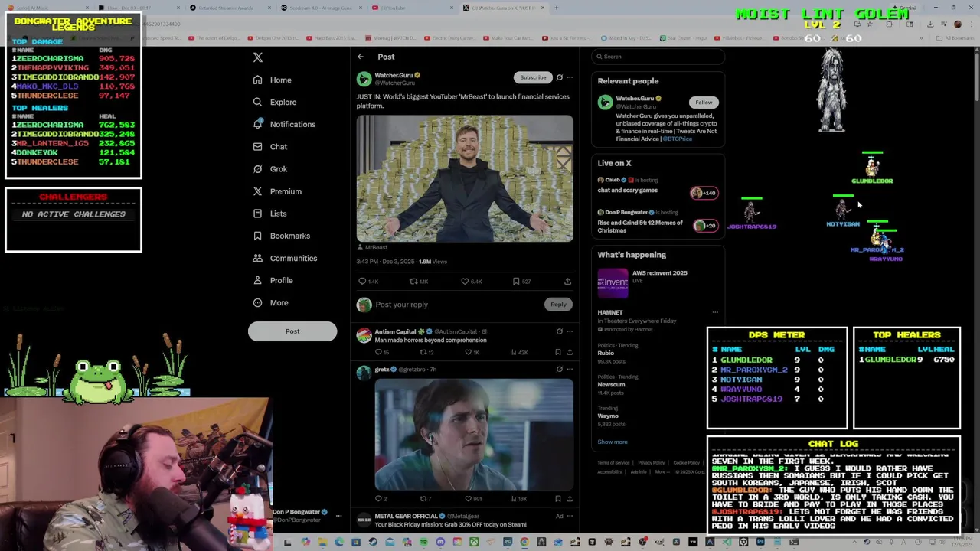Image resolution: width=980 pixels, height=551 pixels.
Task: Open three-dot menu on METAL GEAR OFFICIAL ad
Action: [570, 516]
